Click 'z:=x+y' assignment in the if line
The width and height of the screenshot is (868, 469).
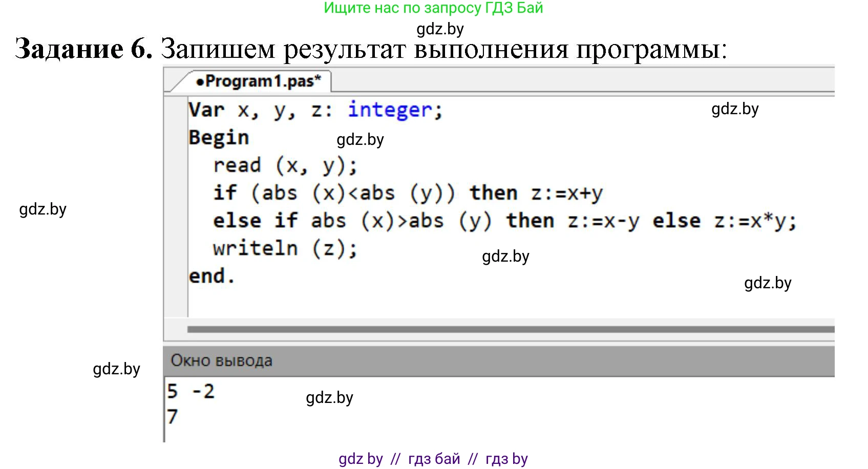566,193
